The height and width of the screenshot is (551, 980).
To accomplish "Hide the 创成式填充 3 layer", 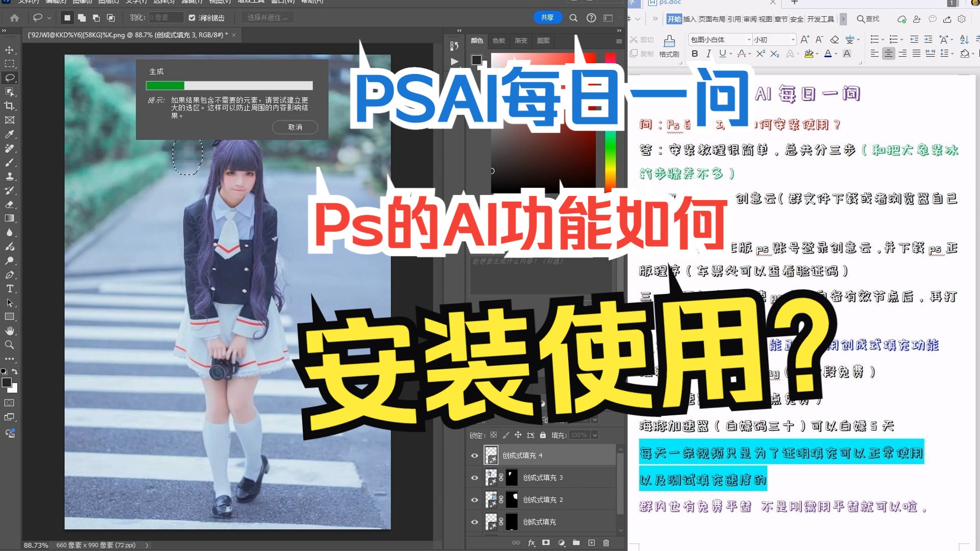I will pyautogui.click(x=475, y=477).
